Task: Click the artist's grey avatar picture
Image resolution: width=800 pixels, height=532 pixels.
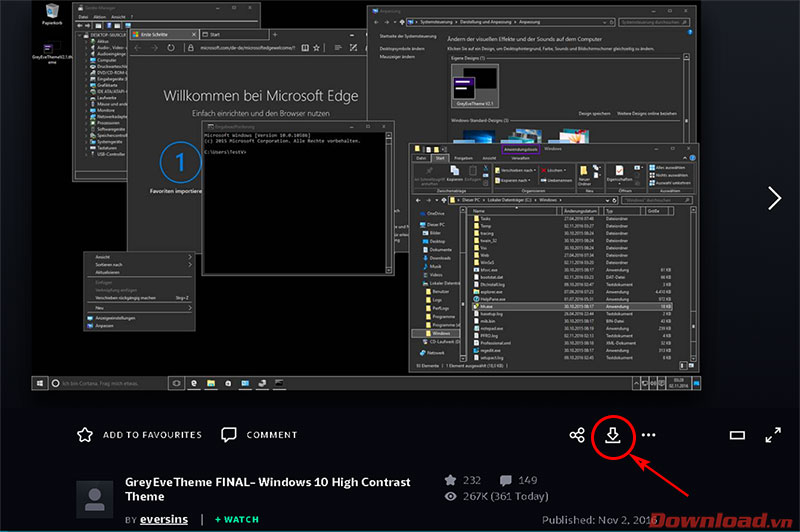Action: coord(95,497)
